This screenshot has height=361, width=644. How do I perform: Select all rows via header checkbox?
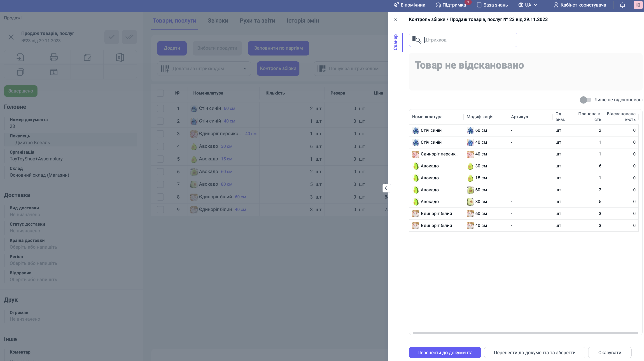pos(160,93)
